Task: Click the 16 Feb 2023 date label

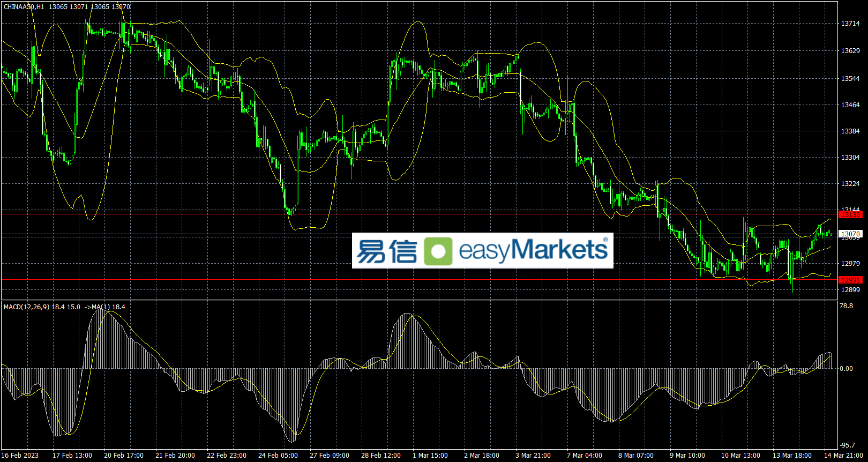Action: coord(20,456)
